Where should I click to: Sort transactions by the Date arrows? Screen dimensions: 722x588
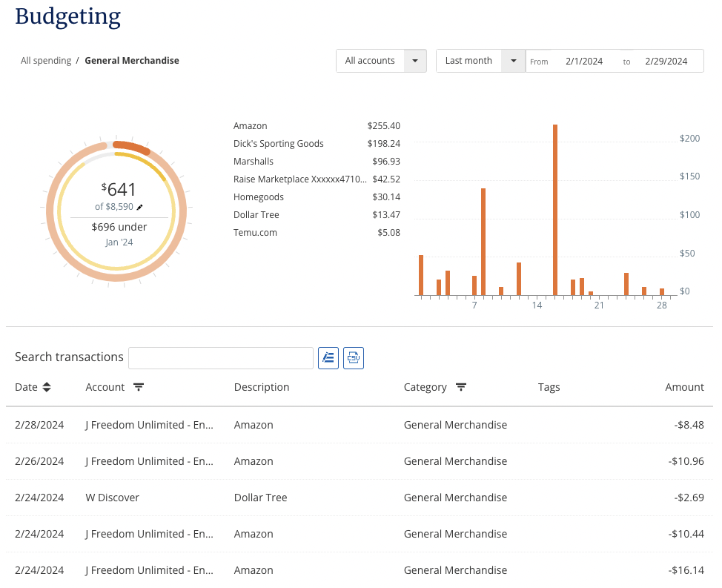tap(47, 387)
